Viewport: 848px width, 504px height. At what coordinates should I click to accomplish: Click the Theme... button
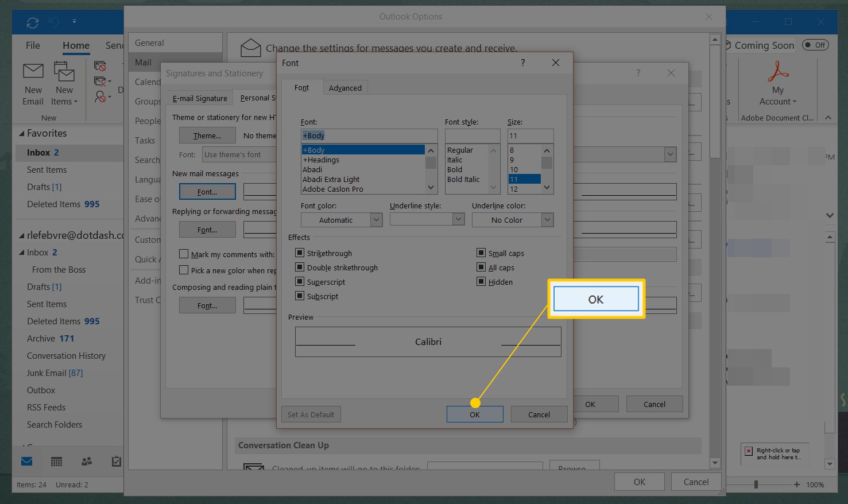pyautogui.click(x=207, y=135)
